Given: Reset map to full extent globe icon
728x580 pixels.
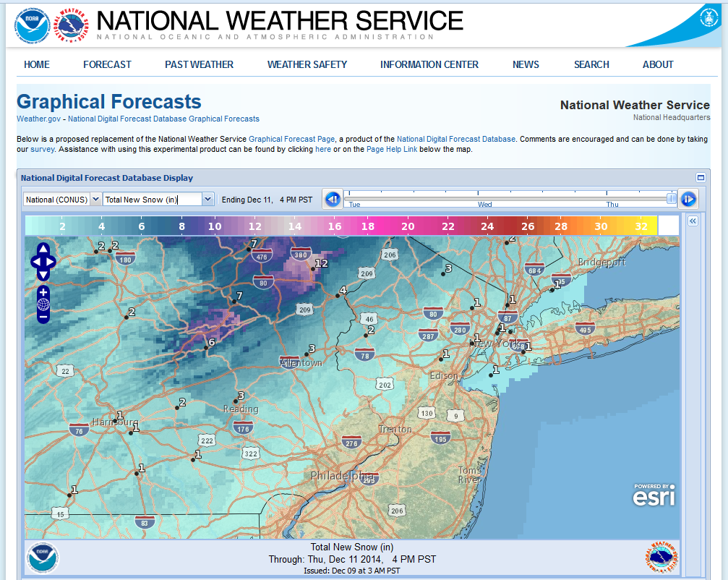Looking at the screenshot, I should [x=43, y=304].
